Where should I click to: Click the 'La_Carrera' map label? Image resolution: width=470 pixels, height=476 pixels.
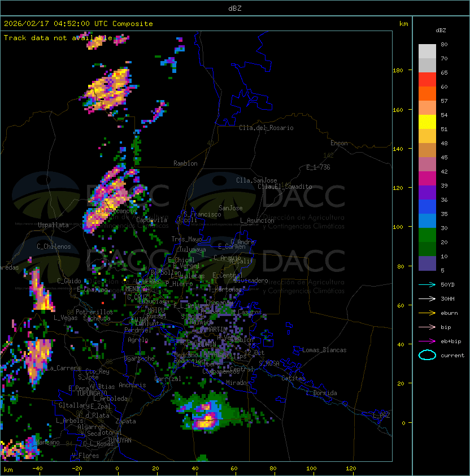[x=63, y=368]
